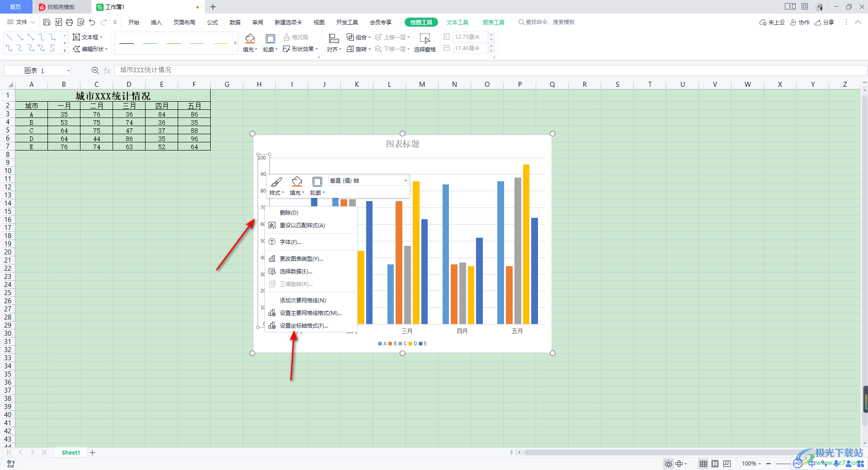
Task: Choose Select Data (选择数据) in context menu
Action: coord(311,271)
